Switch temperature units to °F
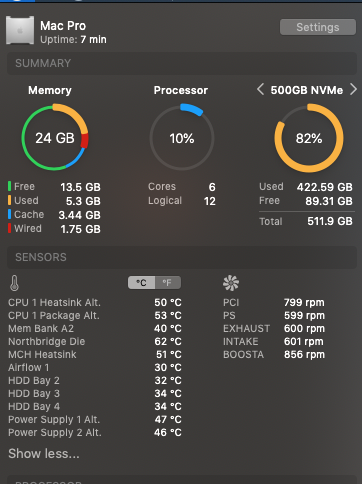This screenshot has height=484, width=362. tap(168, 283)
